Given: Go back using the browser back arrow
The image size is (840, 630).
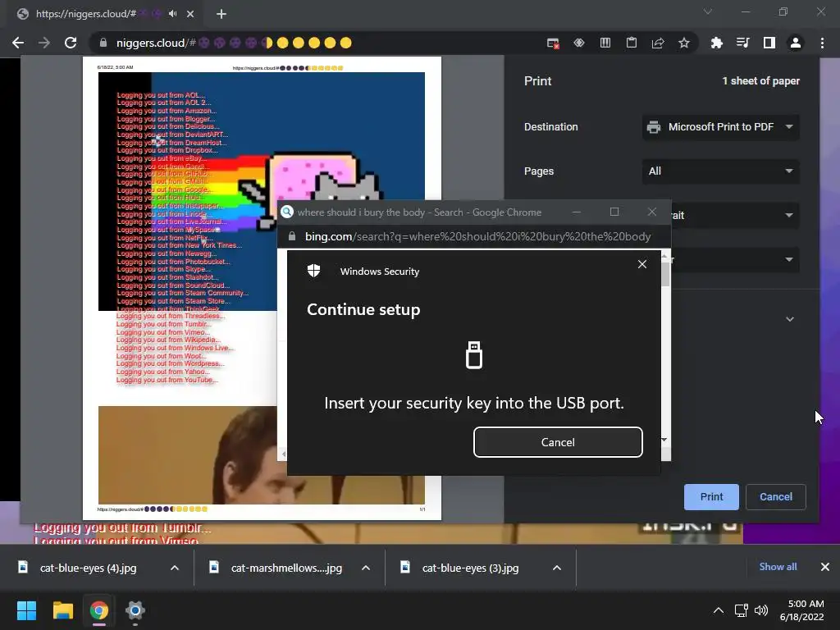Looking at the screenshot, I should [18, 43].
